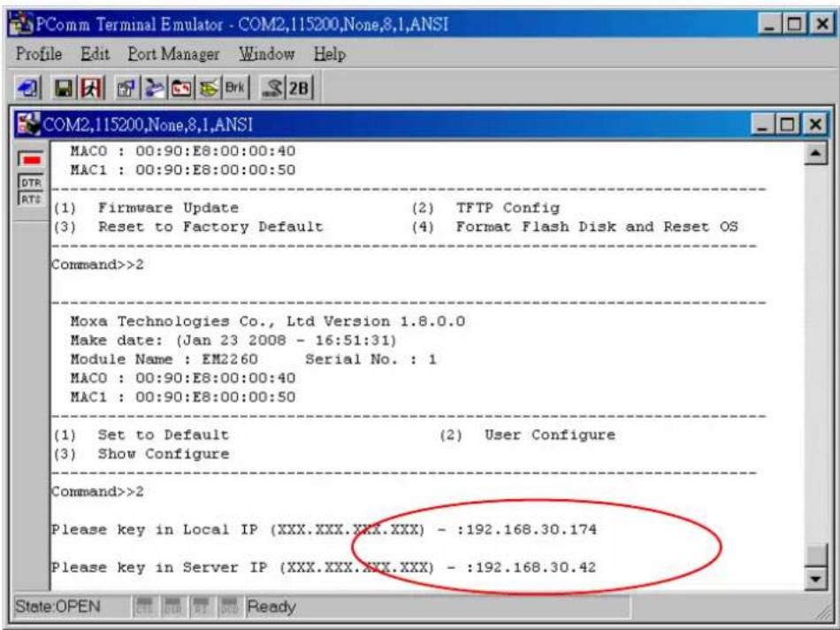Click the Open port toolbar icon

28,88
